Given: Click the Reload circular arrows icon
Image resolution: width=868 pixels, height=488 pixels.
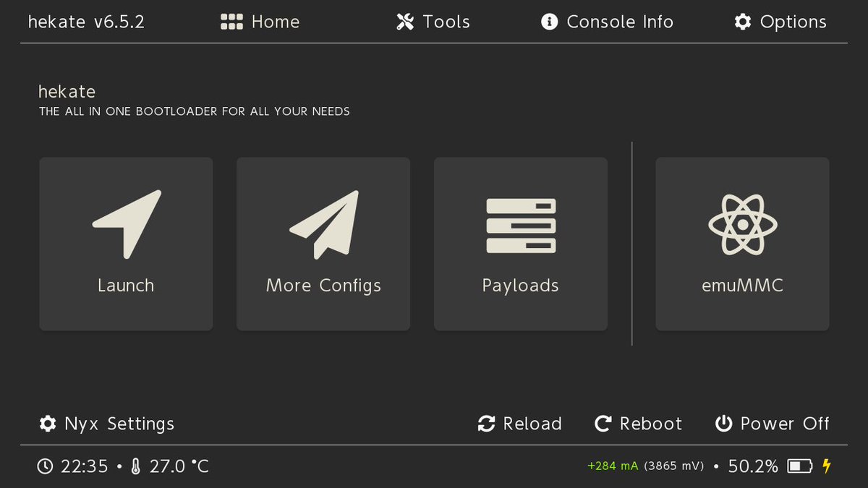Looking at the screenshot, I should (x=487, y=424).
